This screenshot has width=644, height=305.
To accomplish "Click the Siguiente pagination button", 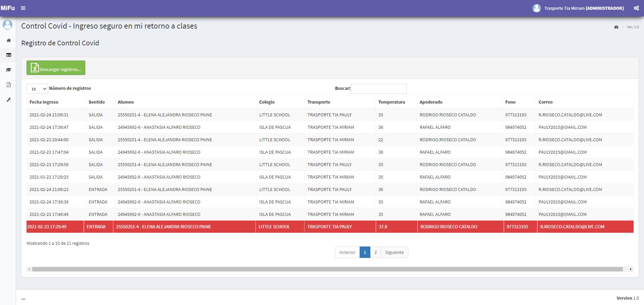I will 395,252.
